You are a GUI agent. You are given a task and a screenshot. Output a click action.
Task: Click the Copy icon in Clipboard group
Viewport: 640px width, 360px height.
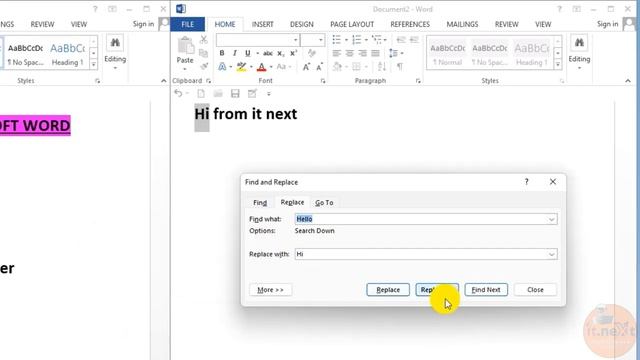coord(203,53)
